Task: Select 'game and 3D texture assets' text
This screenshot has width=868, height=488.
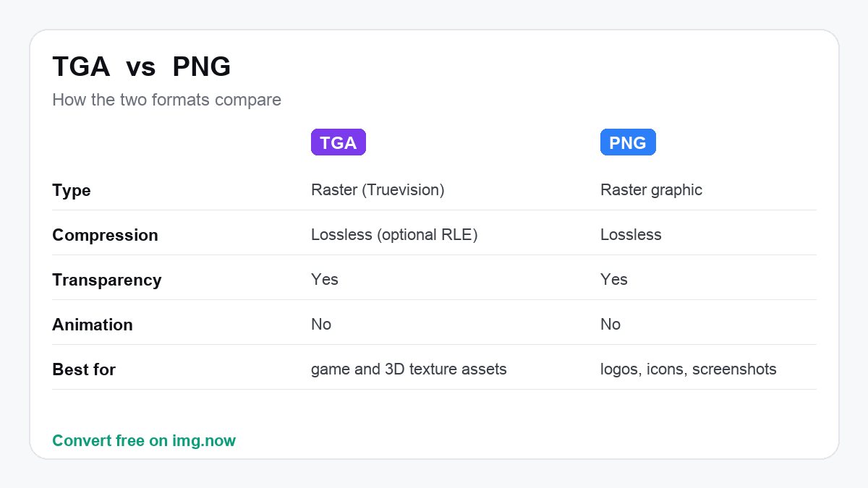Action: coord(409,369)
